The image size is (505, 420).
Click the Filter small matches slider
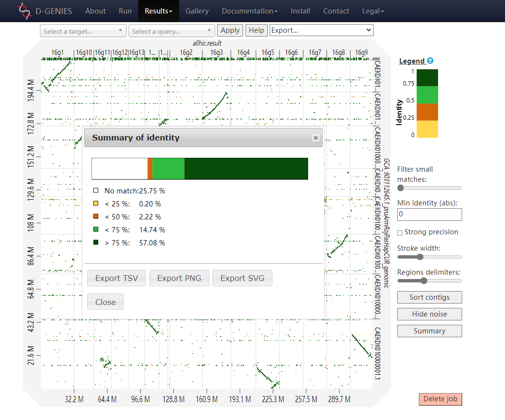coord(429,188)
